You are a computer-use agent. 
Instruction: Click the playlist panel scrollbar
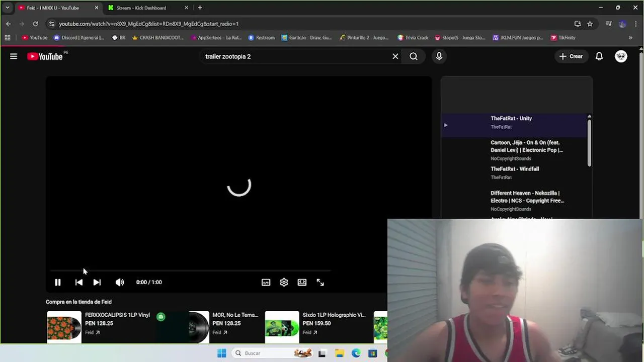click(589, 143)
